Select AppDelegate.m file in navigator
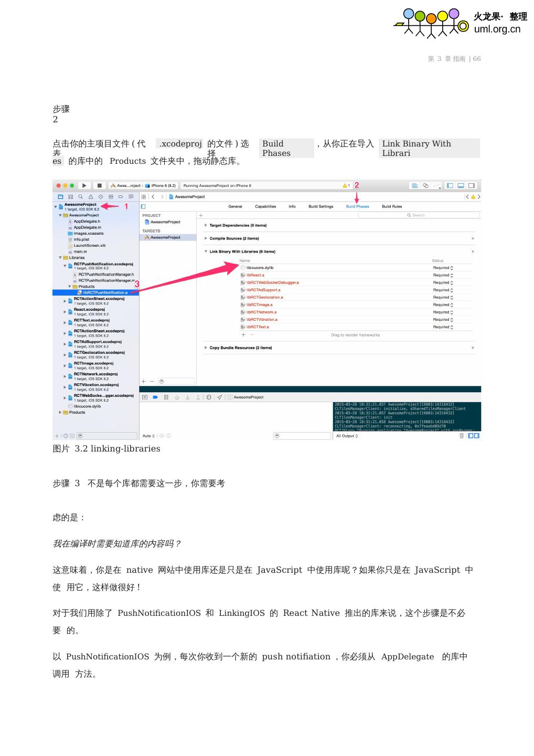Screen dimensions: 534x756 coord(84,227)
